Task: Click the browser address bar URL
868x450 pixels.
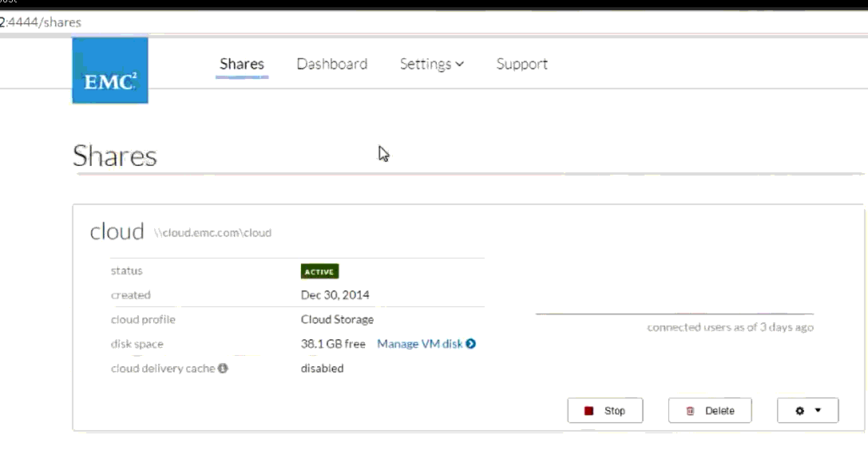Action: pos(41,22)
